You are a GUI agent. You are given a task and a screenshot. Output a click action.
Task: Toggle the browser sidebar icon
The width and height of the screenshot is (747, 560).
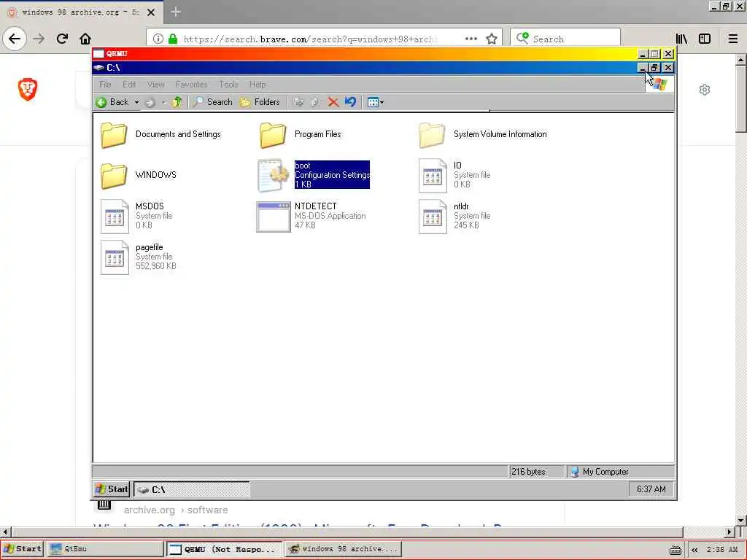705,39
